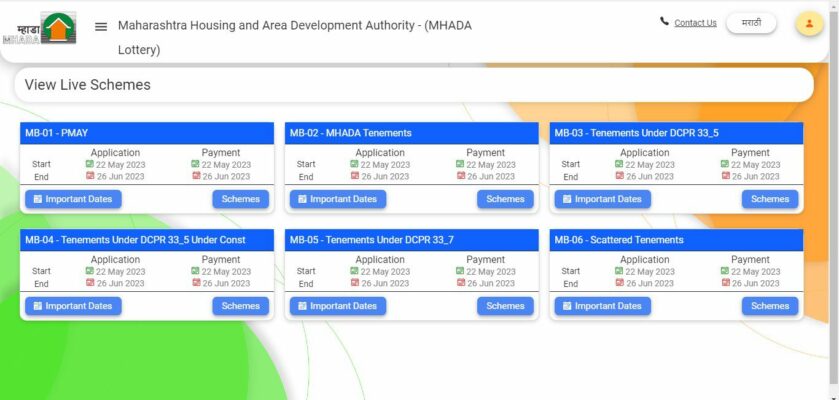Viewport: 839px width, 400px height.
Task: Click the MHADA logo
Action: click(x=40, y=28)
